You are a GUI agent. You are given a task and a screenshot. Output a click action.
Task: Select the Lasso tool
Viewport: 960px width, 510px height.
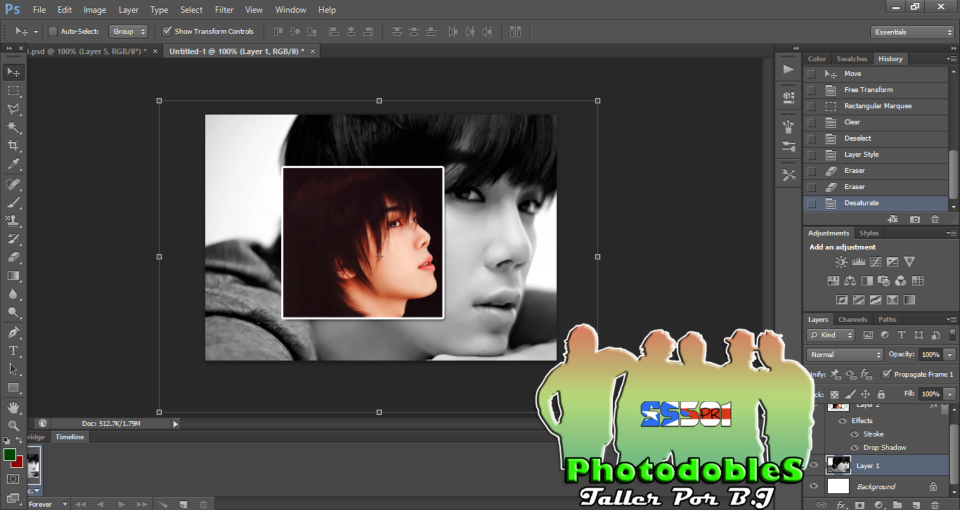point(13,109)
